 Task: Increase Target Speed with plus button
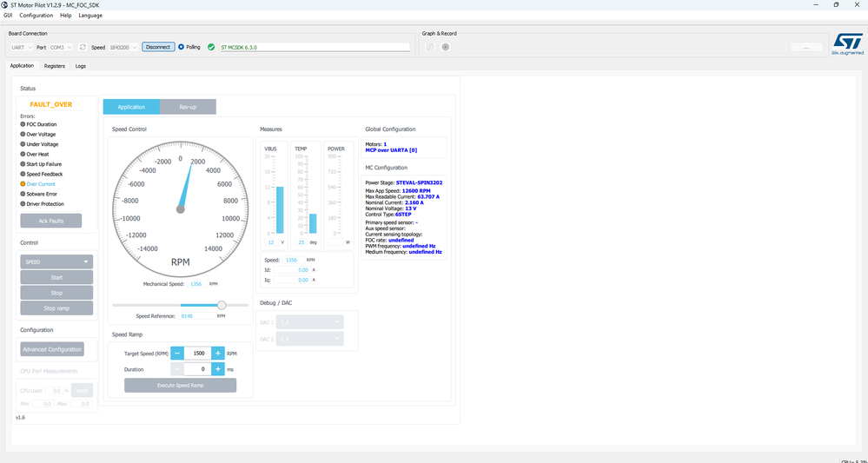218,353
